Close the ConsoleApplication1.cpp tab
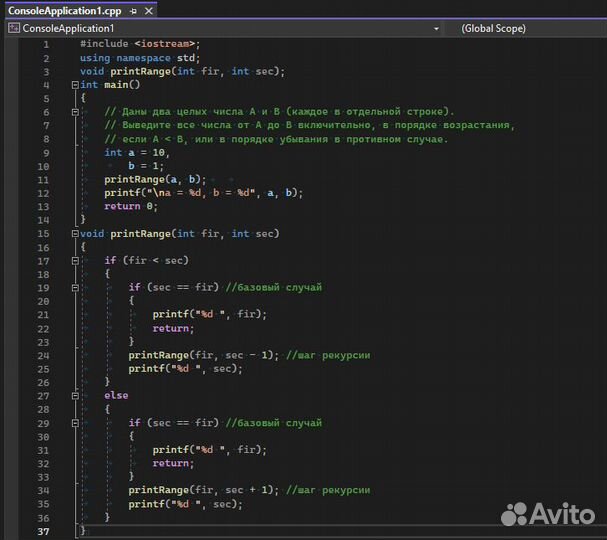Viewport: 607px width, 540px height. coord(149,11)
